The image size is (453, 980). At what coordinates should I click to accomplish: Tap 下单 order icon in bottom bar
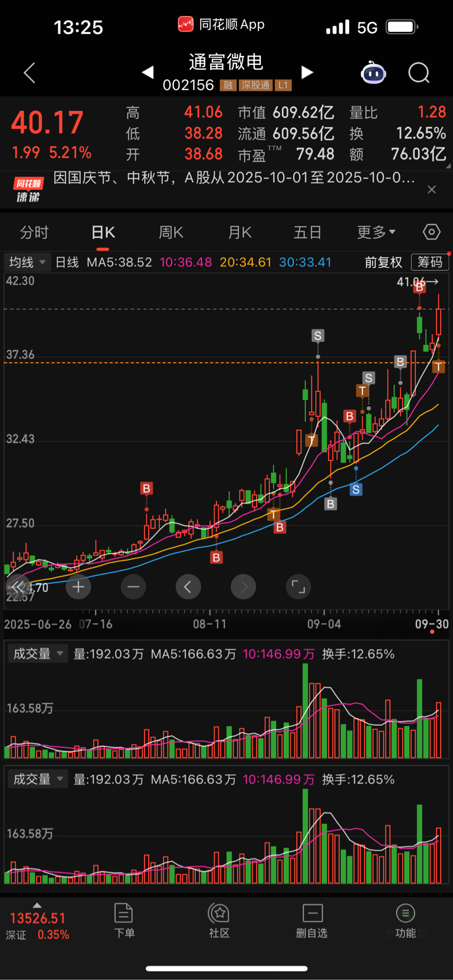click(124, 920)
